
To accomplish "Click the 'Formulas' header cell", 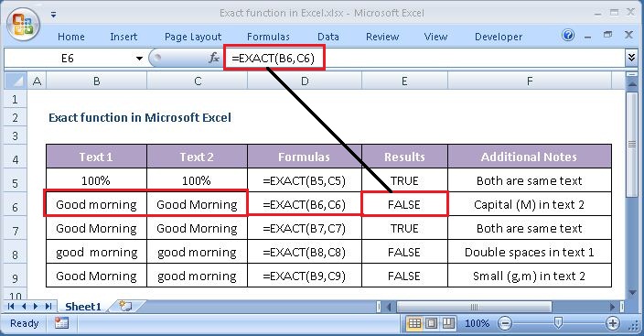I will [305, 157].
